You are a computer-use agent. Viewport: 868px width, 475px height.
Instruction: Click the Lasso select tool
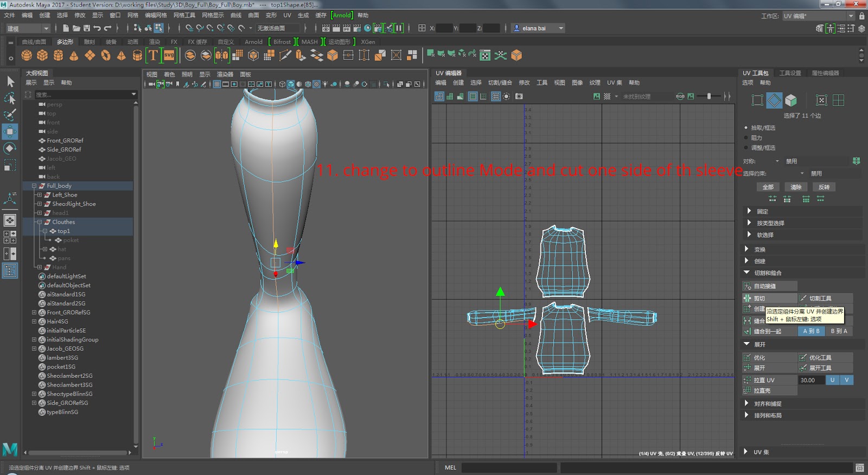10,98
